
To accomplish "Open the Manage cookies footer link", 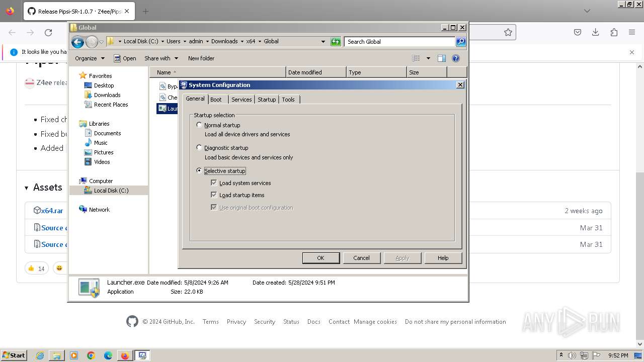I will (x=375, y=322).
